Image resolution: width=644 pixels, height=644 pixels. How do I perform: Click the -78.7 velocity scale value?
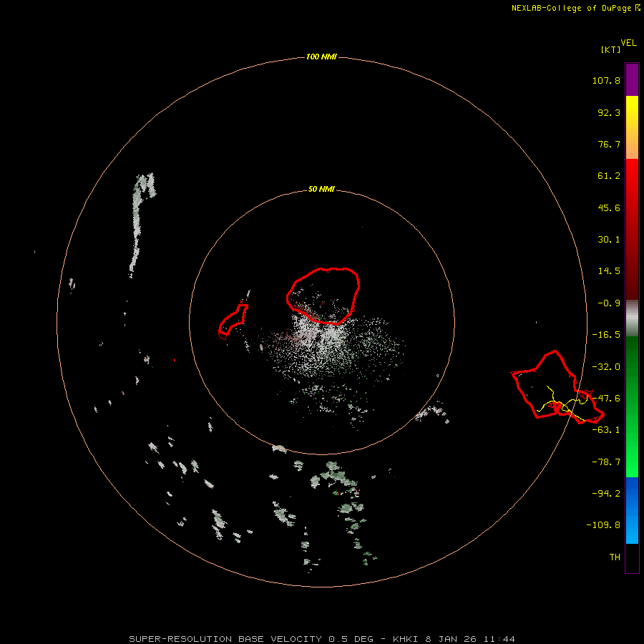point(606,462)
